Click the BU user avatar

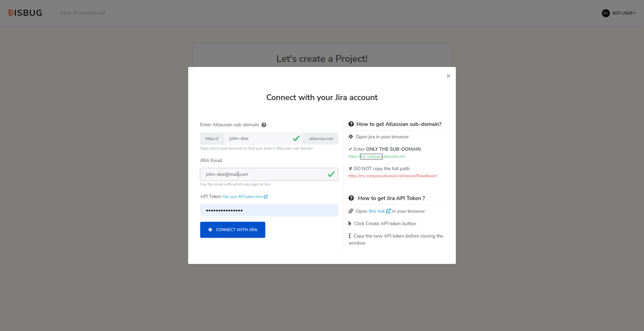(x=606, y=13)
